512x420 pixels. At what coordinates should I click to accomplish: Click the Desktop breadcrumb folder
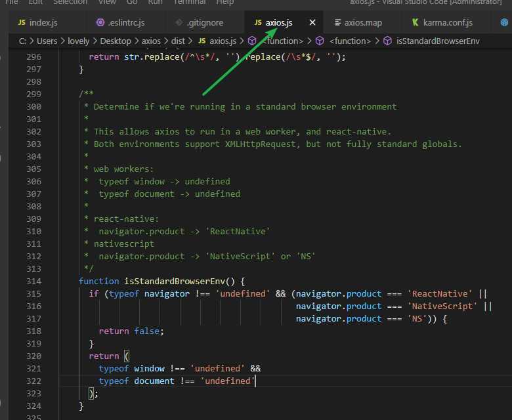(116, 41)
